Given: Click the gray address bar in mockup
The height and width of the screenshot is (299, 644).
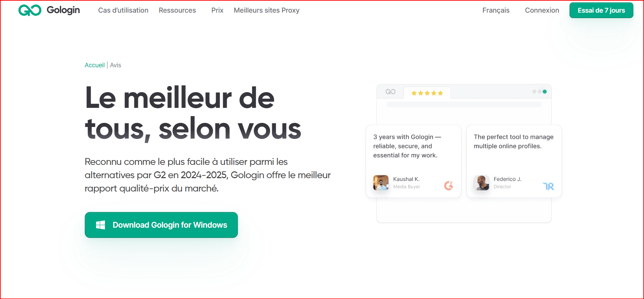Looking at the screenshot, I should pos(464,104).
